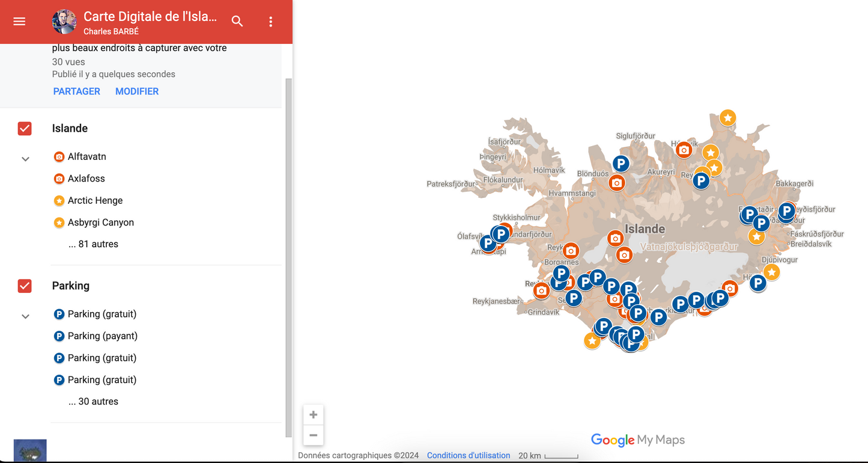The width and height of the screenshot is (868, 463).
Task: Open the three-dot options menu
Action: click(x=270, y=21)
